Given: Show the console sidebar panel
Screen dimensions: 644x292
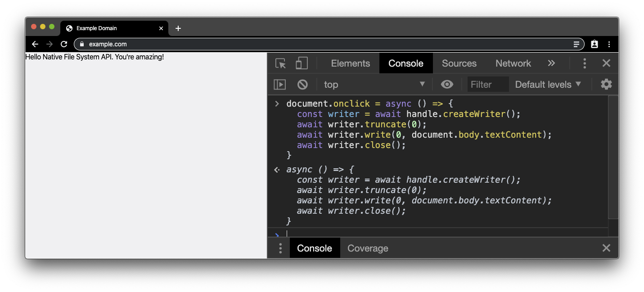Looking at the screenshot, I should [280, 85].
